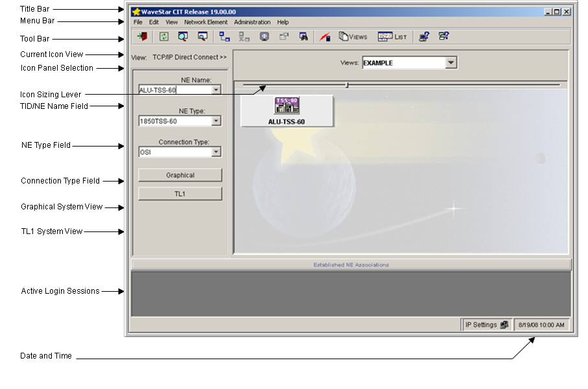Viewport: 588px width, 389px height.
Task: Click the icon sizing slider handle
Action: tap(347, 85)
